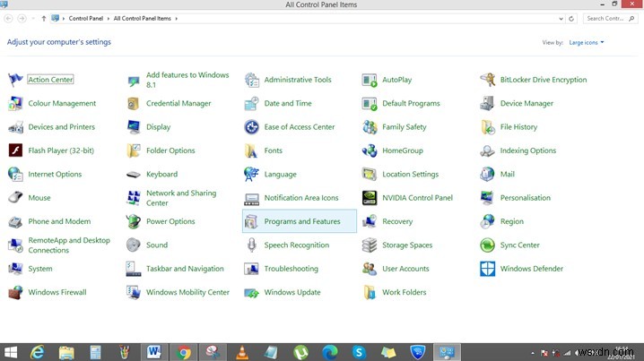The image size is (644, 361).
Task: Open the Date and Time icon
Action: [251, 103]
